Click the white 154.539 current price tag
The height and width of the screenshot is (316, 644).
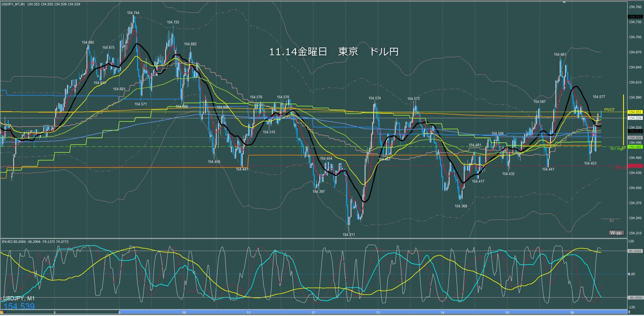[635, 118]
